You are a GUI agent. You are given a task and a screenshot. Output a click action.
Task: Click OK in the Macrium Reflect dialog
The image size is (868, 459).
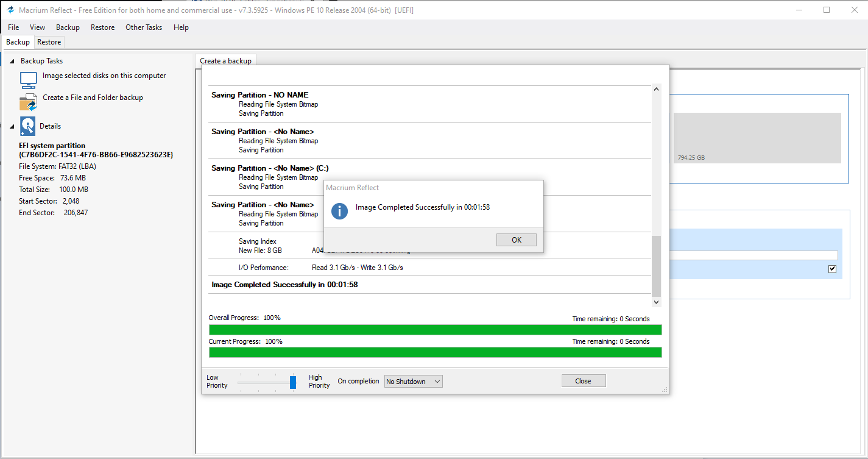[517, 240]
